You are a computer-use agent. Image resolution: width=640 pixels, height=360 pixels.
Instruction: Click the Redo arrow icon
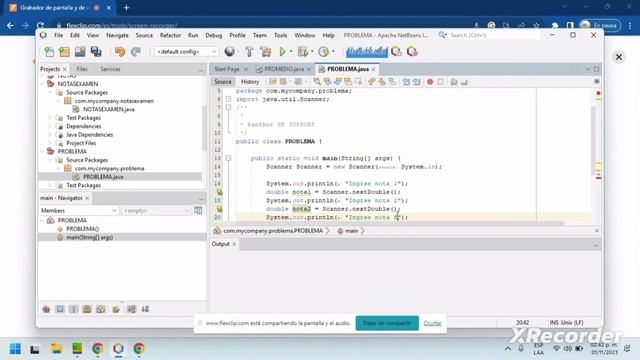tap(136, 51)
